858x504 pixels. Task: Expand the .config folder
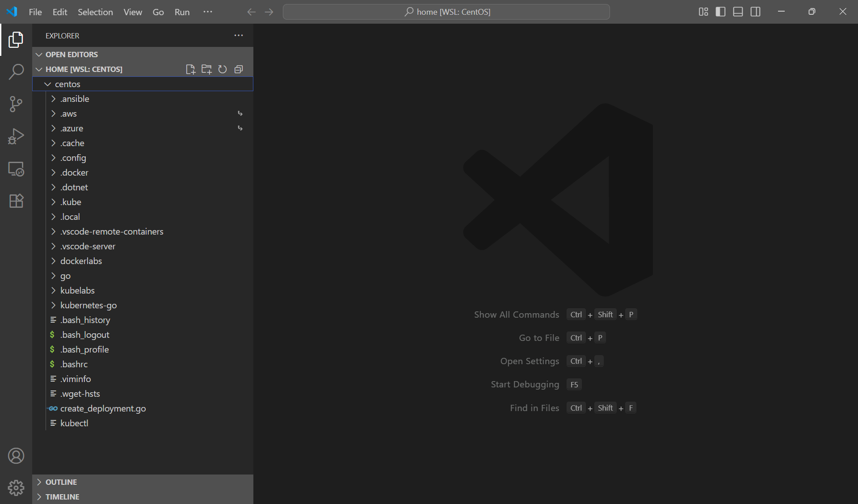point(143,158)
